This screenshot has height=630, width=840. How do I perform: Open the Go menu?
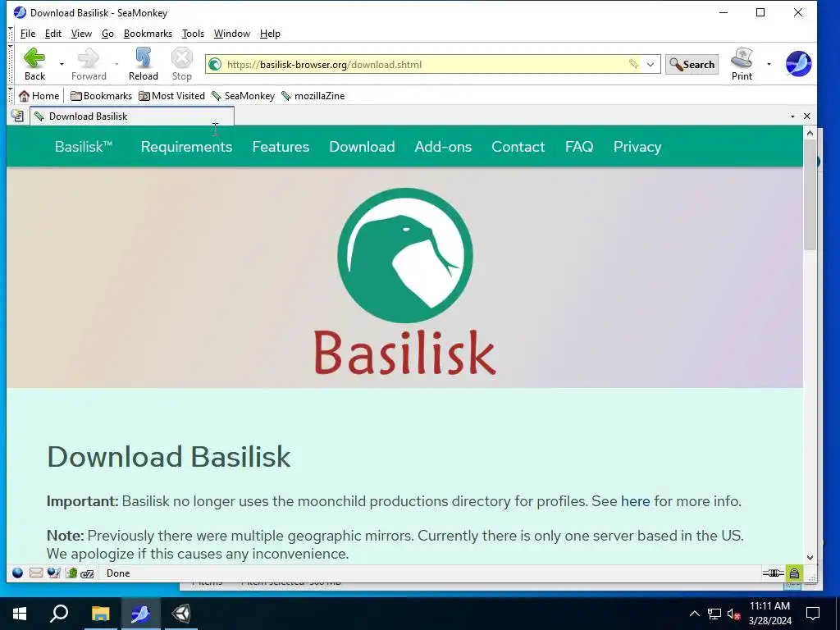107,34
